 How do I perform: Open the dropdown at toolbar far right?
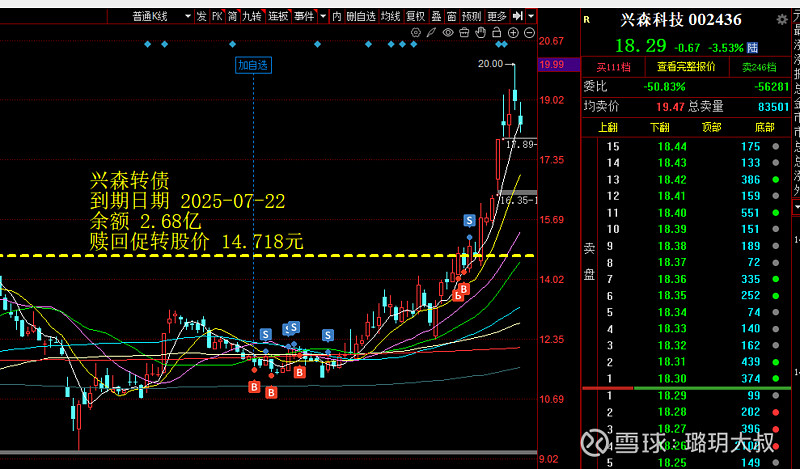pos(531,16)
